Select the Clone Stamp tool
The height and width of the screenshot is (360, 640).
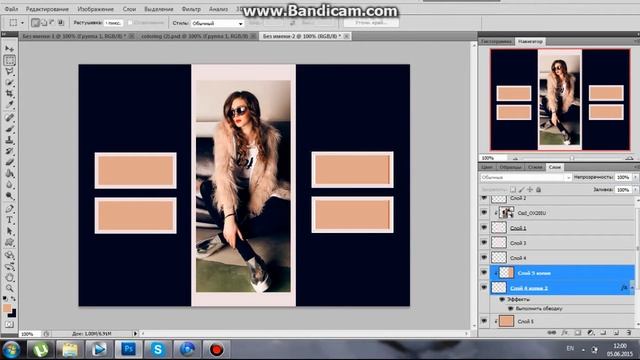point(9,140)
